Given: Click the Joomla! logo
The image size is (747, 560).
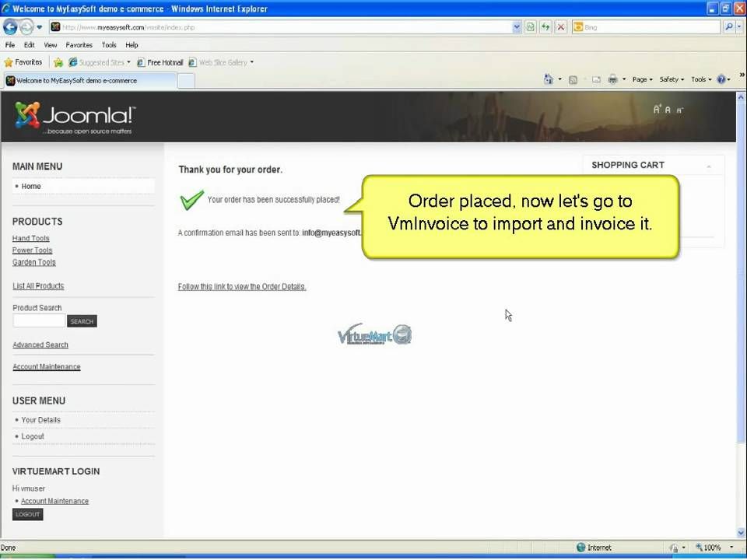Looking at the screenshot, I should [x=75, y=117].
